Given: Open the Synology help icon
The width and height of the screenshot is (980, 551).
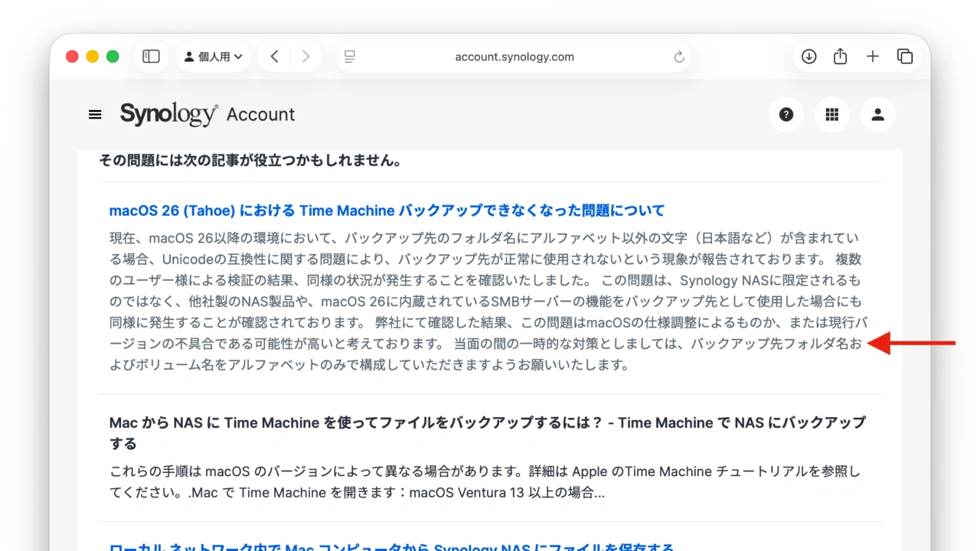Looking at the screenshot, I should tap(786, 114).
